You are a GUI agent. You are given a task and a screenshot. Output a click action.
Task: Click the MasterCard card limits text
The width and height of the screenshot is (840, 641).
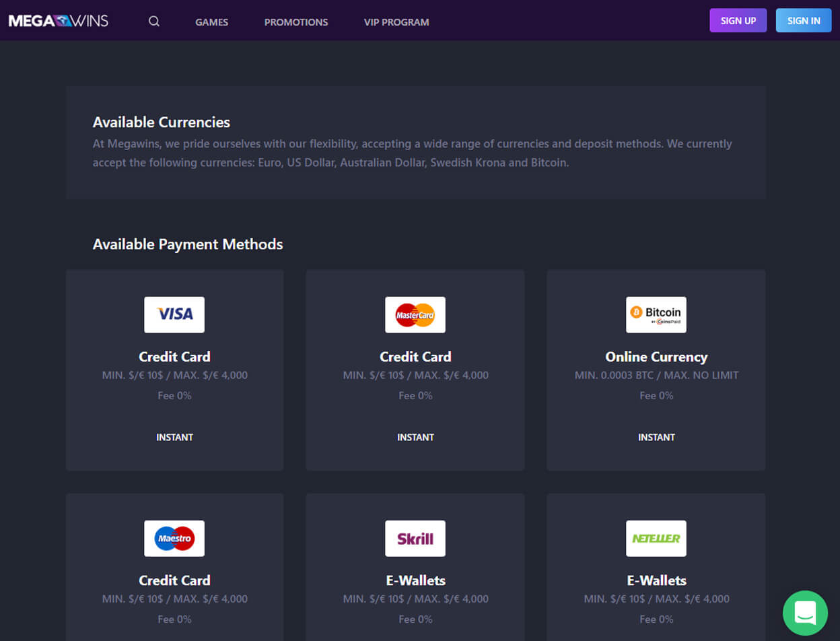[x=415, y=375]
